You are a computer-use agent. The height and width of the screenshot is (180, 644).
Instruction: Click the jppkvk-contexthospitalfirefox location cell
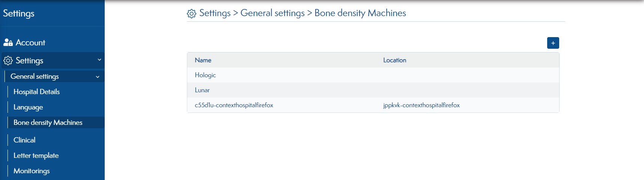421,105
